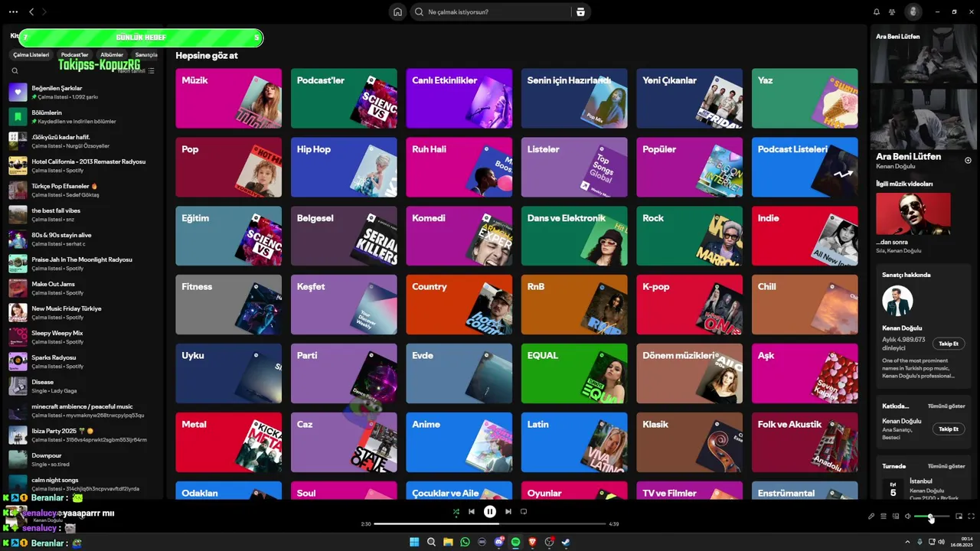Screen dimensions: 980x551
Task: Filter library by Podcast'ler
Action: (74, 55)
